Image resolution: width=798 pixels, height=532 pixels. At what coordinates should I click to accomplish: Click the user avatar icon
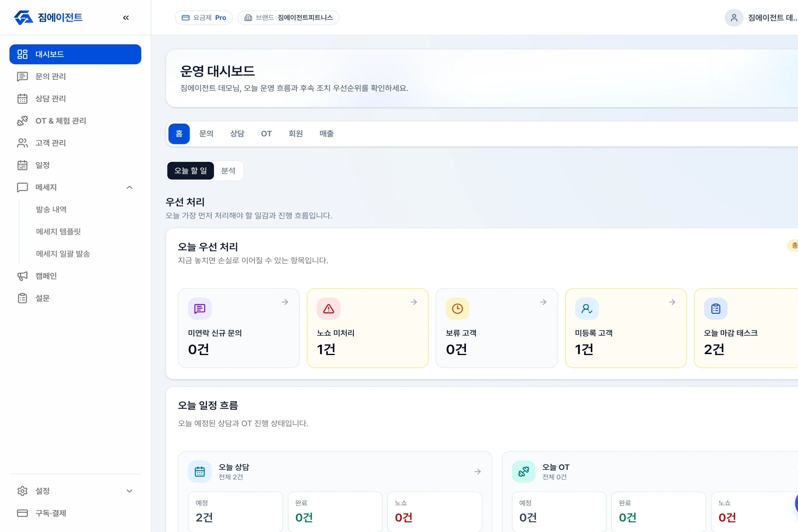point(734,18)
